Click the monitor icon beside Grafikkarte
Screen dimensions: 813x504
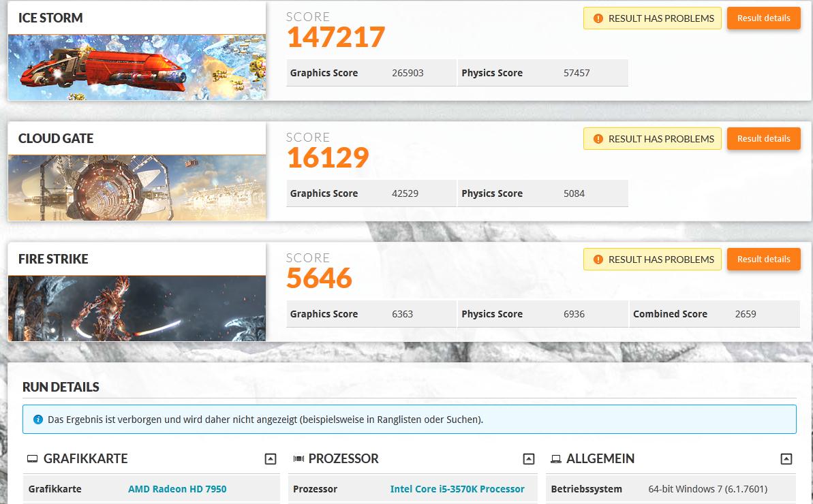tap(33, 459)
